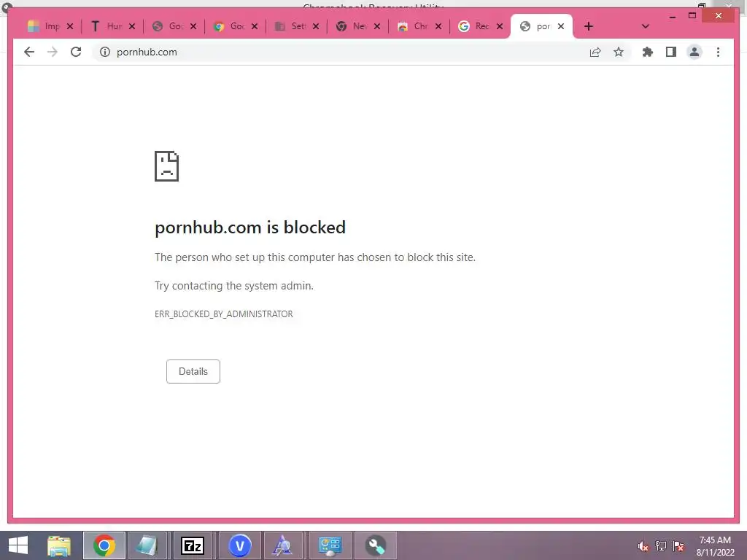Click the network tray icon
This screenshot has width=747, height=560.
coord(661,546)
